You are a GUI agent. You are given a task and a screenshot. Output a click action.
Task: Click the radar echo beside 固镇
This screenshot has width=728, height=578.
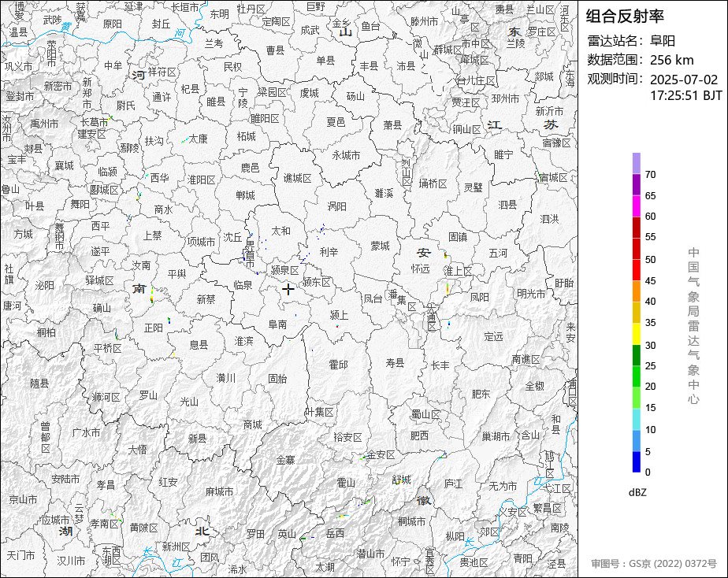coord(445,254)
